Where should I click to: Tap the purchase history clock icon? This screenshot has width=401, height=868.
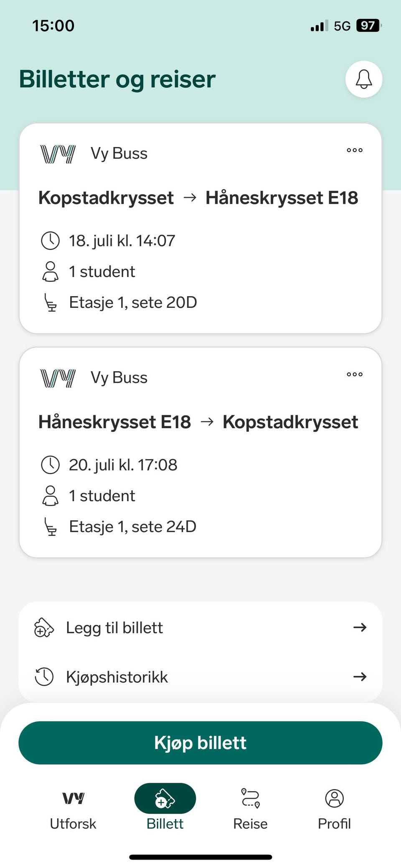(x=44, y=677)
